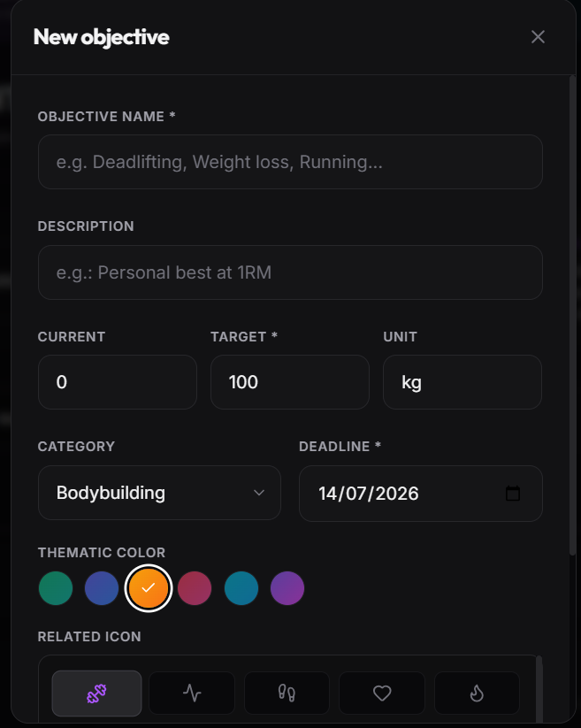
Task: Click the CATEGORY label
Action: pos(76,446)
